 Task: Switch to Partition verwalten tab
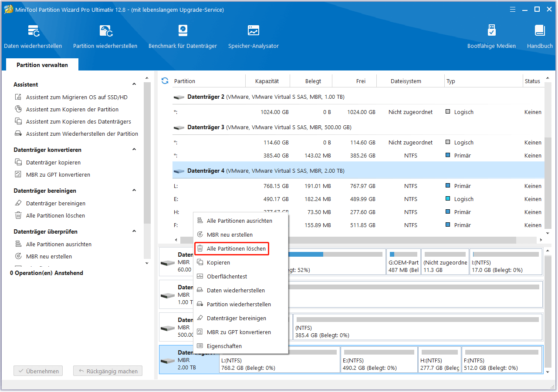(42, 65)
